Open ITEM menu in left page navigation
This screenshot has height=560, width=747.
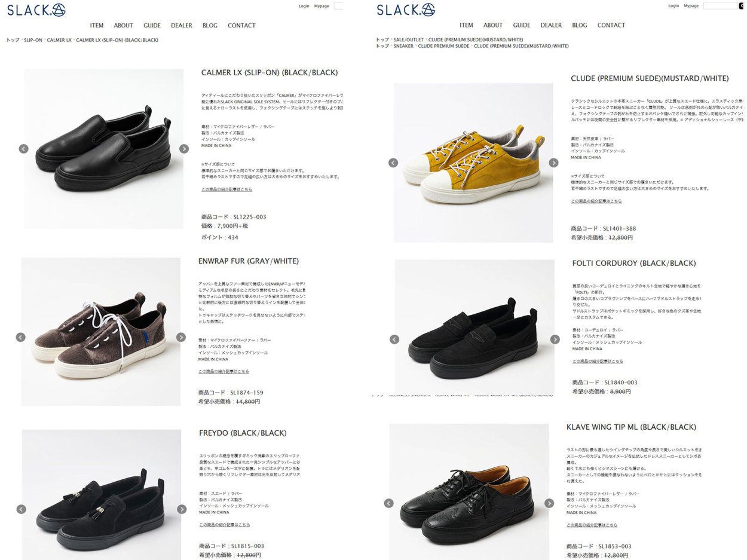tap(97, 26)
